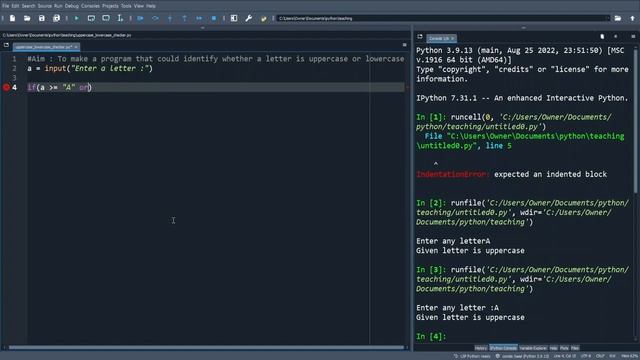Start debugging the file

pos(140,18)
